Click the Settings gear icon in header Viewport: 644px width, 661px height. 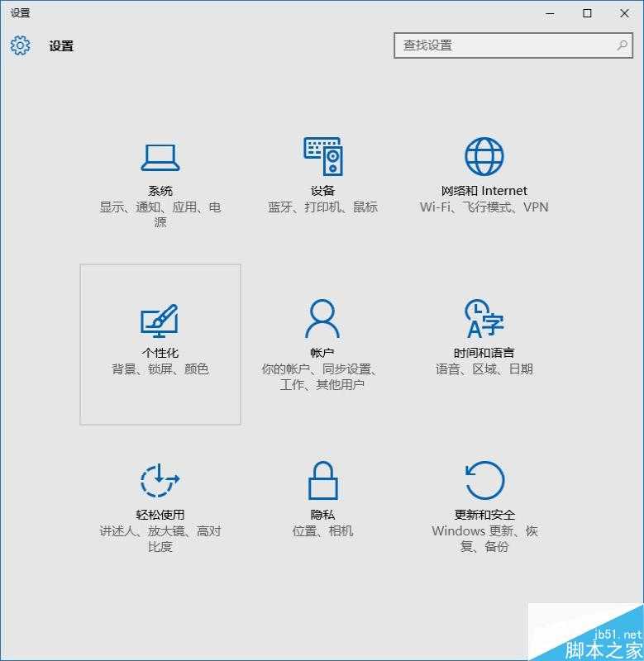point(20,45)
